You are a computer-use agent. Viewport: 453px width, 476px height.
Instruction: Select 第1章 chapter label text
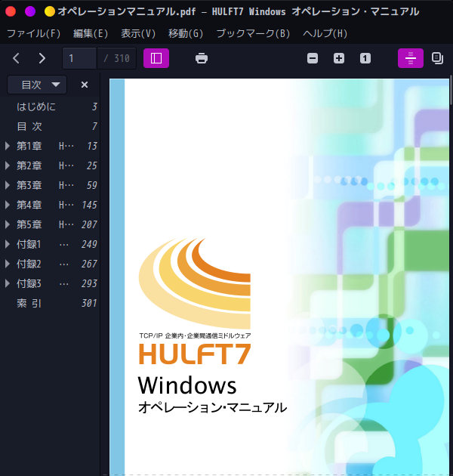coord(29,146)
